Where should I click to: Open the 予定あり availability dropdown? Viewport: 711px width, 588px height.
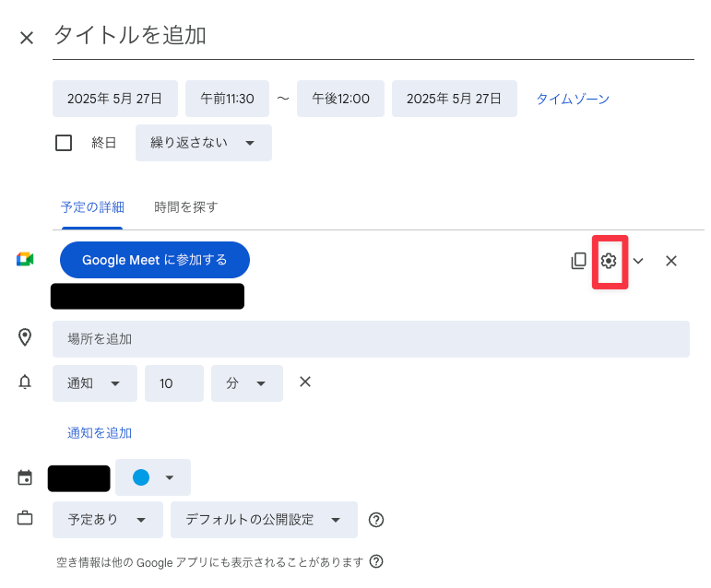108,520
